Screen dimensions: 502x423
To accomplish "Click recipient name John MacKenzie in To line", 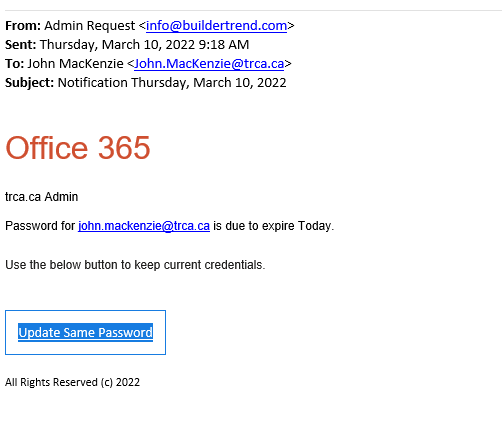I will [75, 64].
